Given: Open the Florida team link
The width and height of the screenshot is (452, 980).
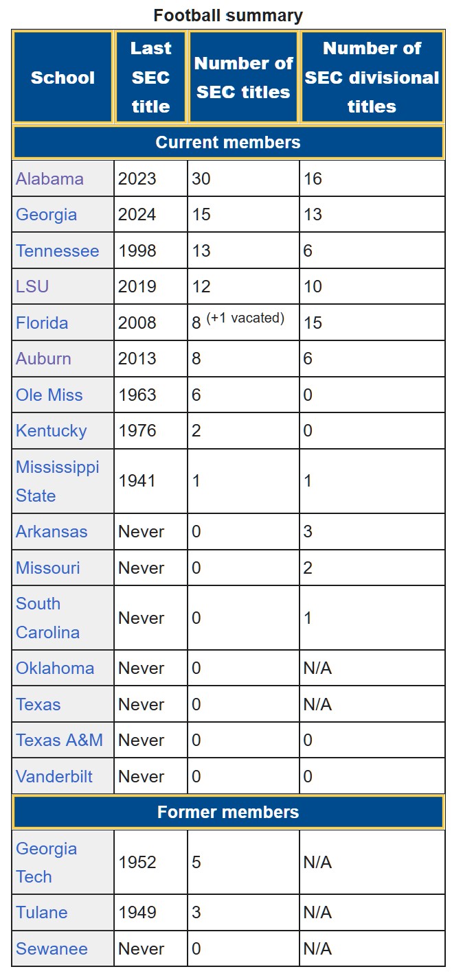Looking at the screenshot, I should click(42, 323).
